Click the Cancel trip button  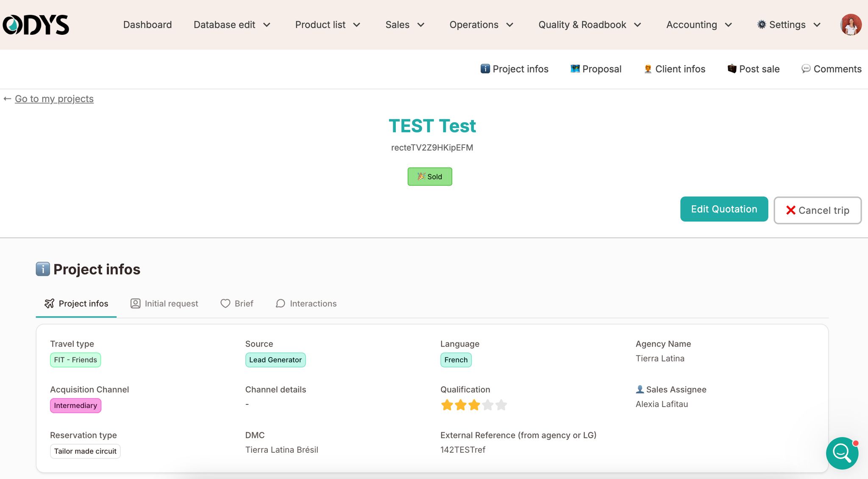click(x=818, y=210)
